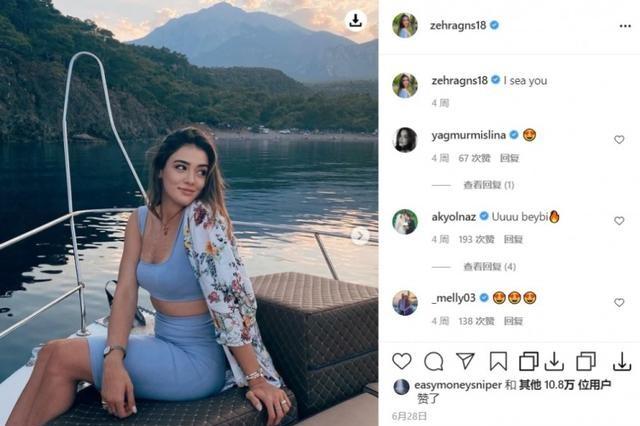Click the first copy icon in action bar
This screenshot has height=426, width=640.
(529, 361)
